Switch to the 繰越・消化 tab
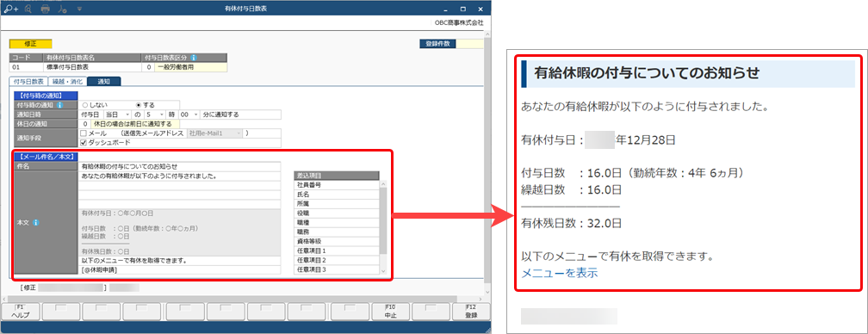This screenshot has width=868, height=334. (67, 82)
